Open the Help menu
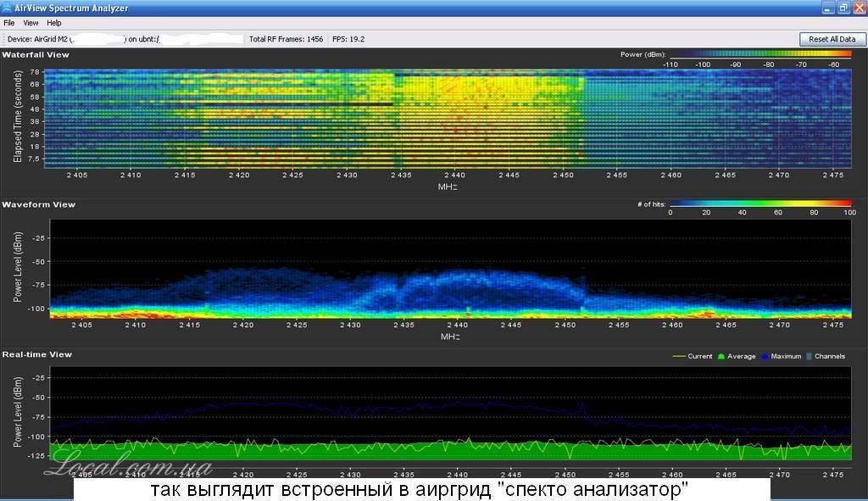Viewport: 868px width, 501px height. [x=54, y=23]
